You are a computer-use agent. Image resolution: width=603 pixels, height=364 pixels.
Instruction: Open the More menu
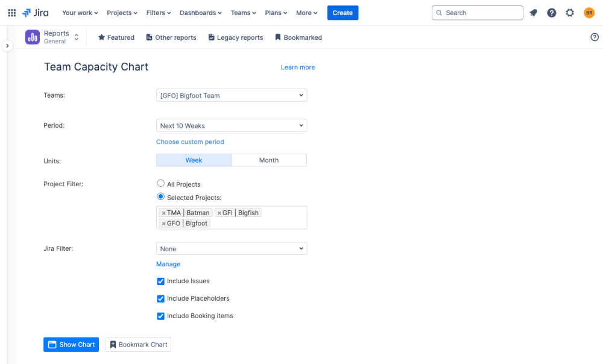[307, 13]
